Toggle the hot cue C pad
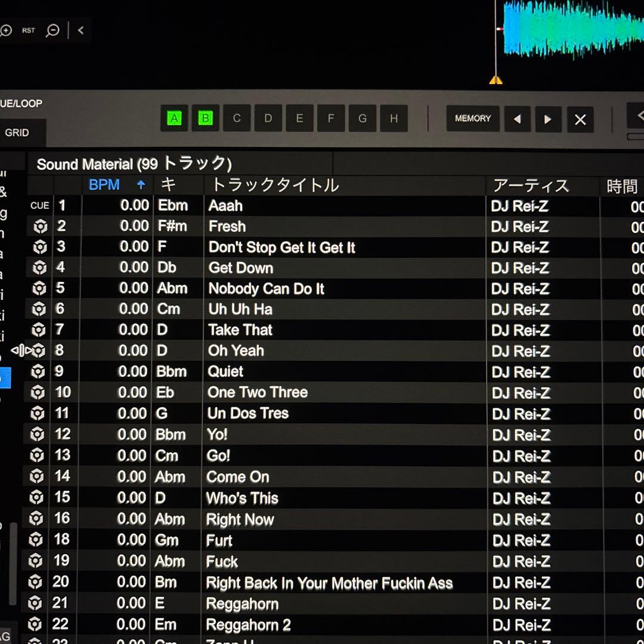 237,119
